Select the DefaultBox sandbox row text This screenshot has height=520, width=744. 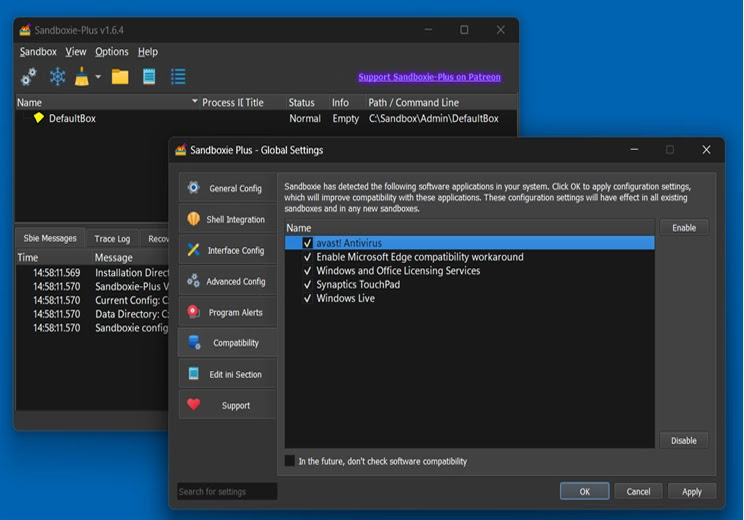coord(72,119)
